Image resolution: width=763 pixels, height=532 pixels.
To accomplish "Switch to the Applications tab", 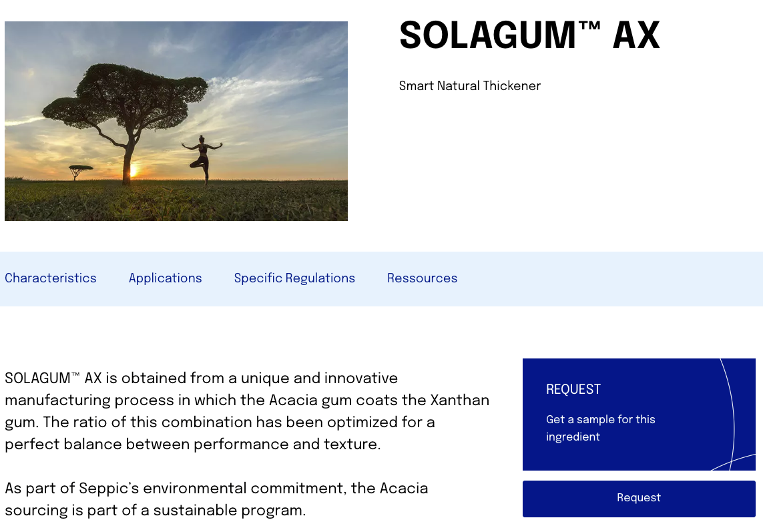I will click(166, 278).
